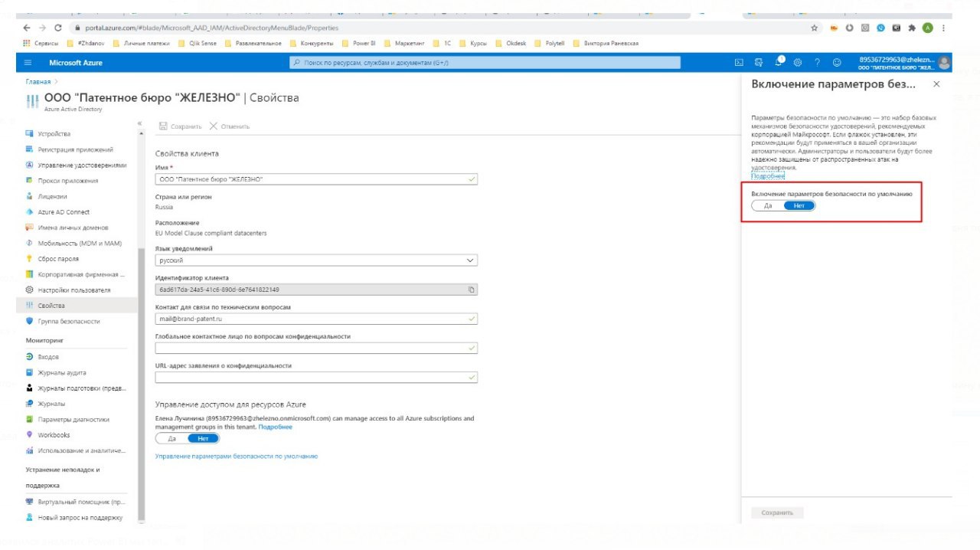
Task: Open the directory and subscription filter icon
Action: [x=759, y=63]
